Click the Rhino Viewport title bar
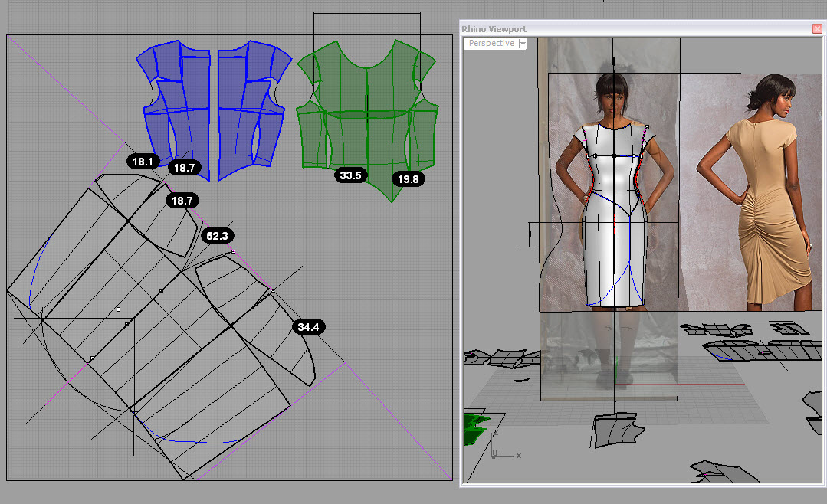827x504 pixels. click(613, 28)
